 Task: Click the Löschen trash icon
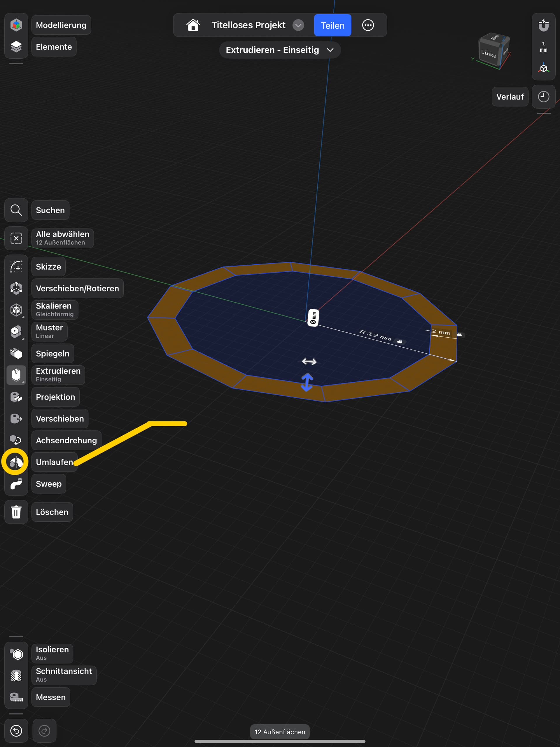click(x=16, y=512)
